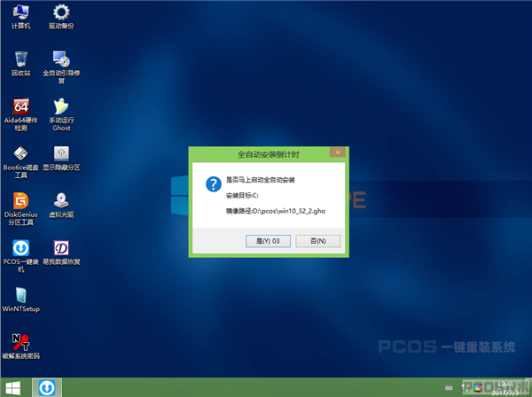Click the keyboard icon in system tray
This screenshot has height=397, width=532.
[x=449, y=387]
